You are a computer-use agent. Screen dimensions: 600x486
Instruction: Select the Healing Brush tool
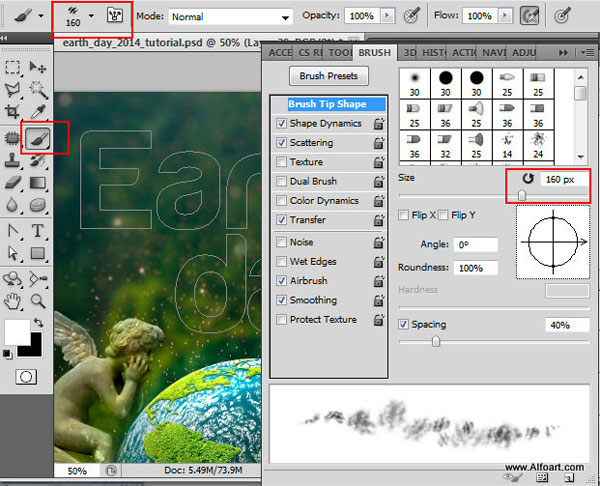(x=13, y=138)
